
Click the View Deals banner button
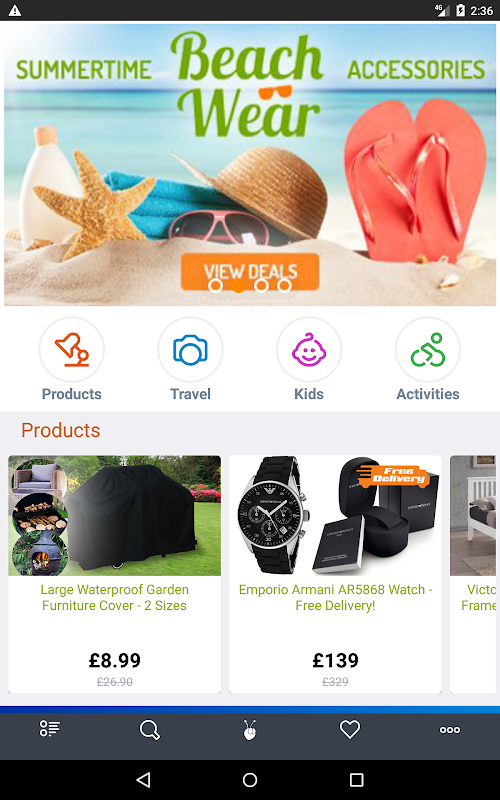pos(250,272)
